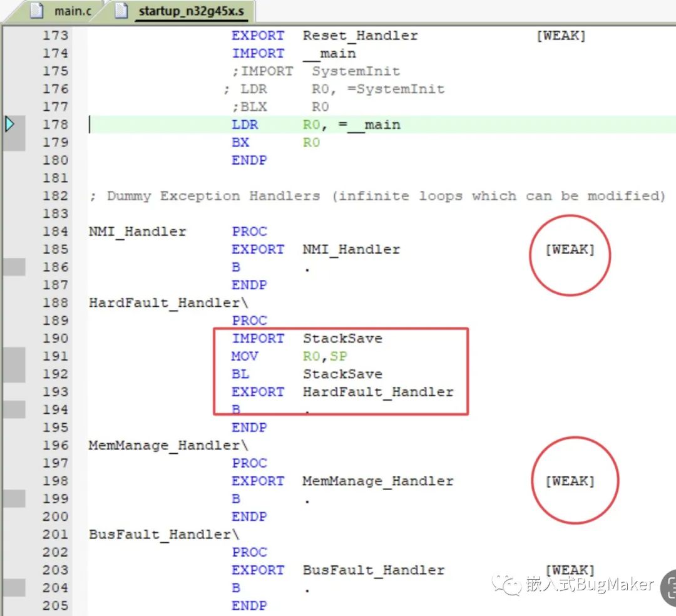Click [WEAK] on the NMI_Handler line
676x616 pixels.
[570, 250]
